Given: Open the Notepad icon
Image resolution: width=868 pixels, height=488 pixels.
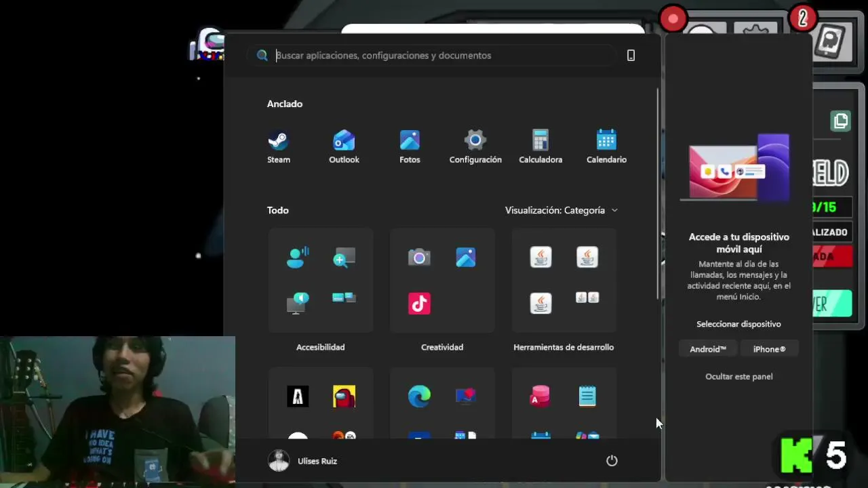Looking at the screenshot, I should pos(587,396).
